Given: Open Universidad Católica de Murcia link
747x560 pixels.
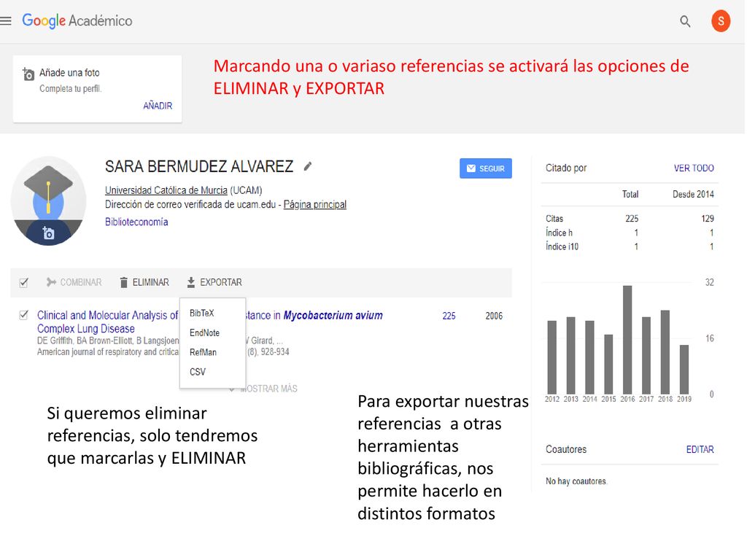Looking at the screenshot, I should [x=166, y=190].
